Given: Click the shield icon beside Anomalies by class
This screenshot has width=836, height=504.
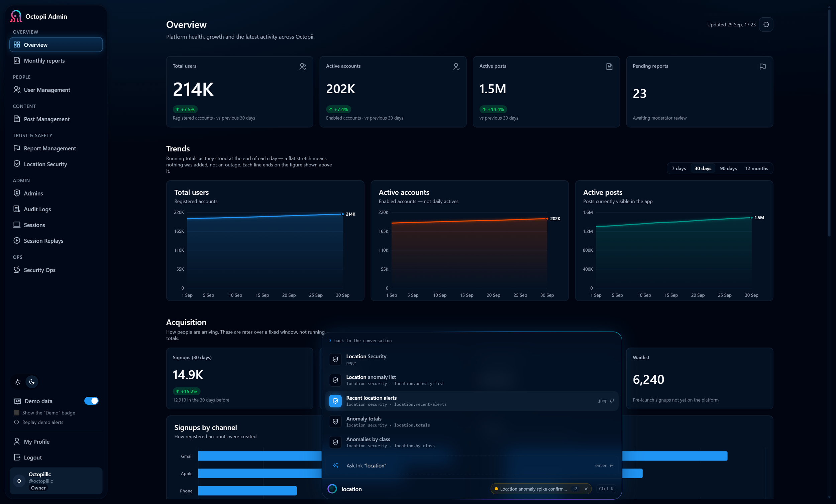Looking at the screenshot, I should pos(335,442).
